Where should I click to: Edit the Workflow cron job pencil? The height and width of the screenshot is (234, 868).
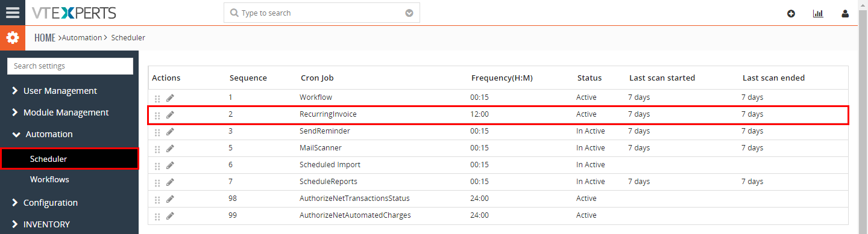click(x=170, y=98)
